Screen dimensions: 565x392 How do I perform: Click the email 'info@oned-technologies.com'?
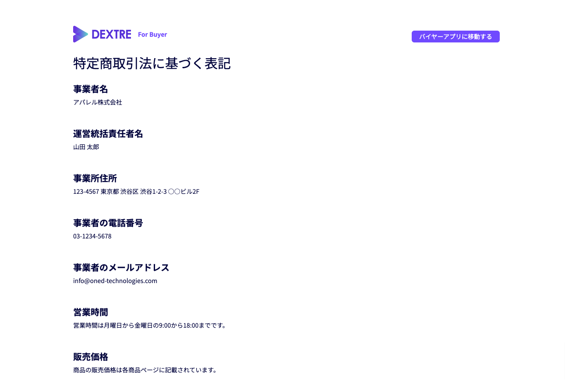(115, 281)
